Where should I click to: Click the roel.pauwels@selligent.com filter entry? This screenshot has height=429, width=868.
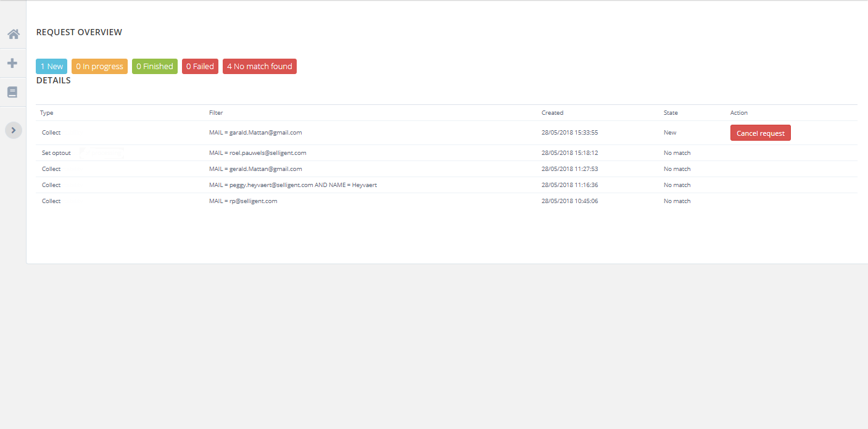(257, 153)
